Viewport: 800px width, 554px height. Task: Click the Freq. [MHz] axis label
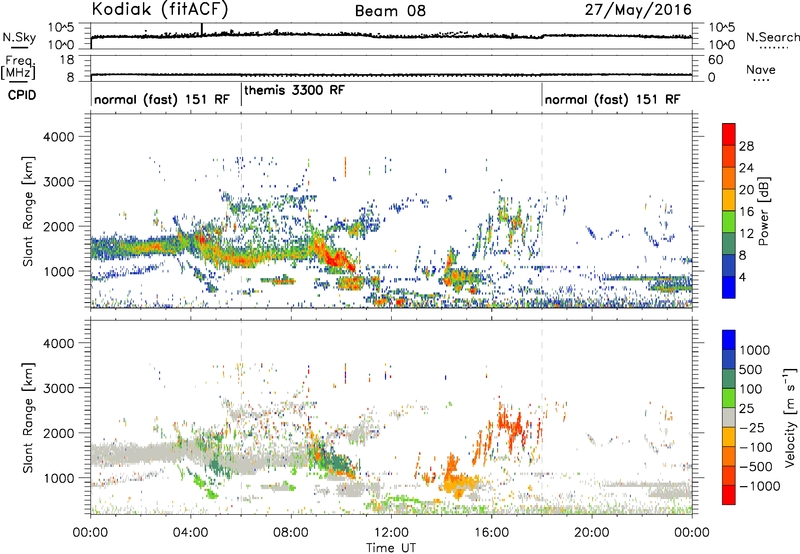tap(18, 67)
